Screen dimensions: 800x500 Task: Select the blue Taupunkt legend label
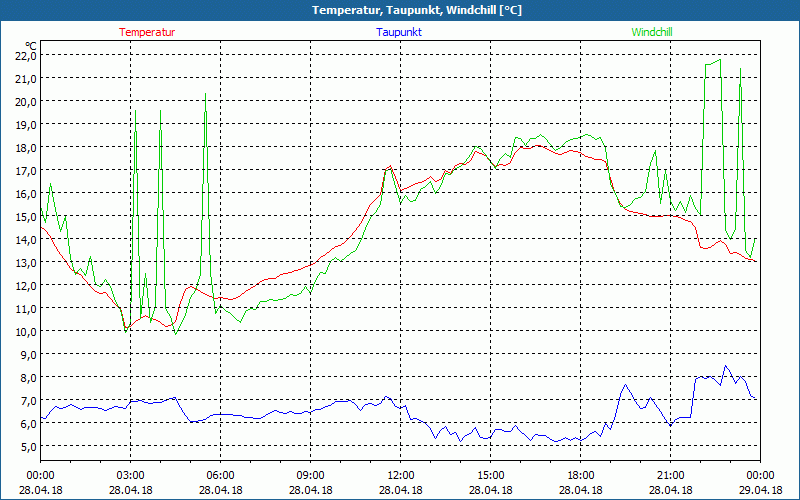tap(399, 32)
